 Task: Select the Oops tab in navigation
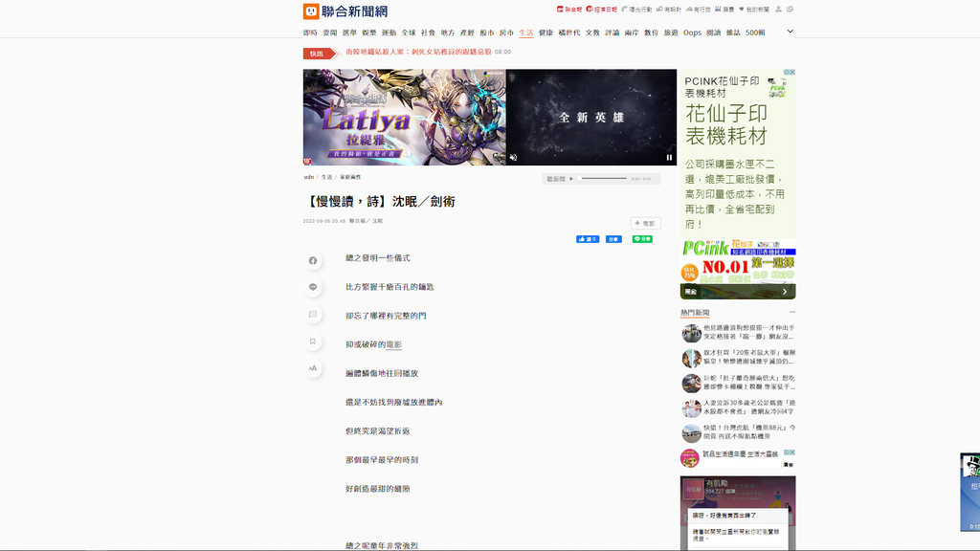[692, 33]
